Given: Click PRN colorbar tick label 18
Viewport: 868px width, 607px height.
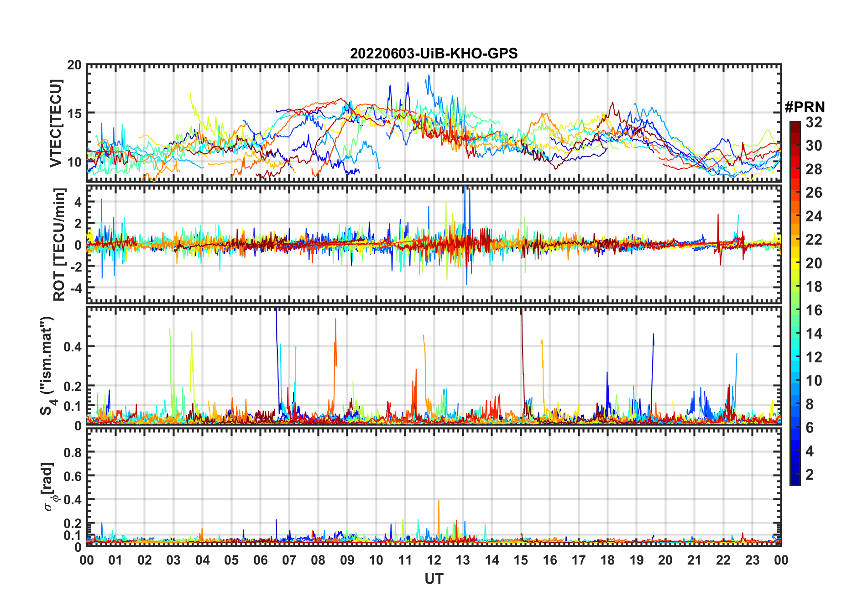Looking at the screenshot, I should pyautogui.click(x=814, y=287).
